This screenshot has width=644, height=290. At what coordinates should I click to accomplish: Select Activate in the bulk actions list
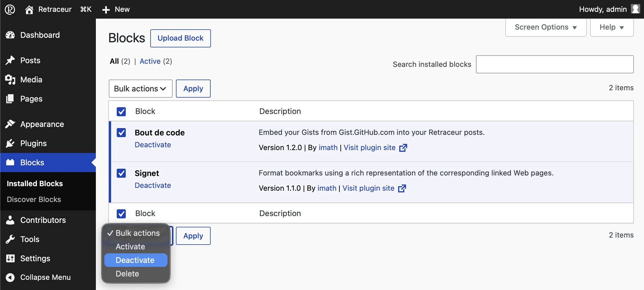point(136,247)
